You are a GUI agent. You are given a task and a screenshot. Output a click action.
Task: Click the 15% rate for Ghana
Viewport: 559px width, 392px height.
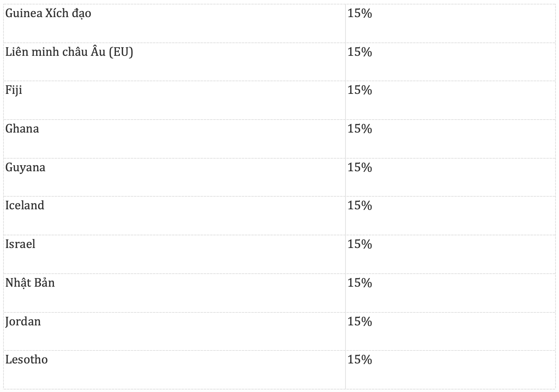(x=360, y=129)
